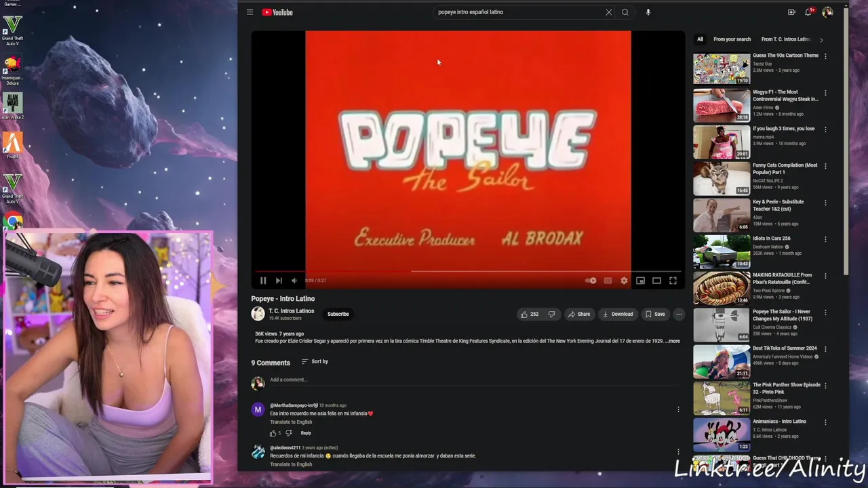Open Alan Wake 2 desktop shortcut
The image size is (868, 488).
[x=12, y=106]
